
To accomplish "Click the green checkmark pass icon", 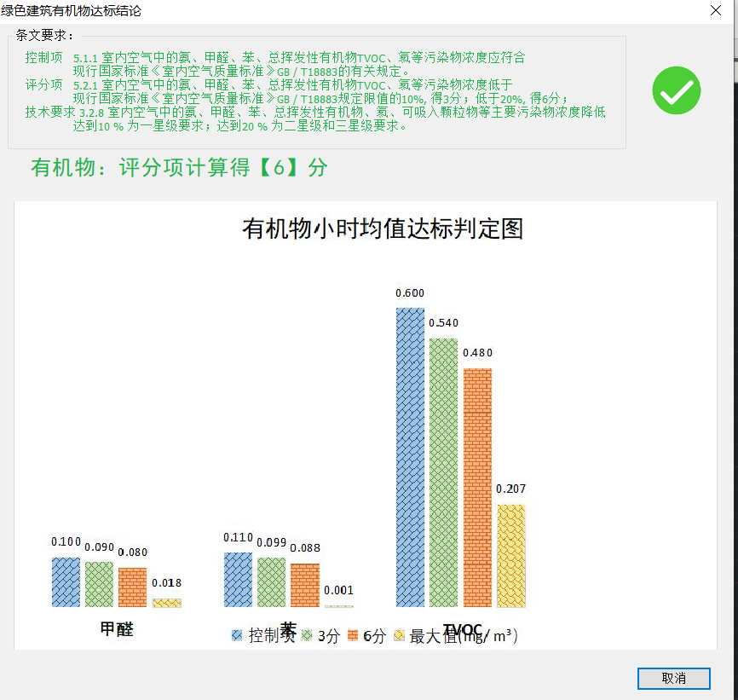I will (677, 90).
